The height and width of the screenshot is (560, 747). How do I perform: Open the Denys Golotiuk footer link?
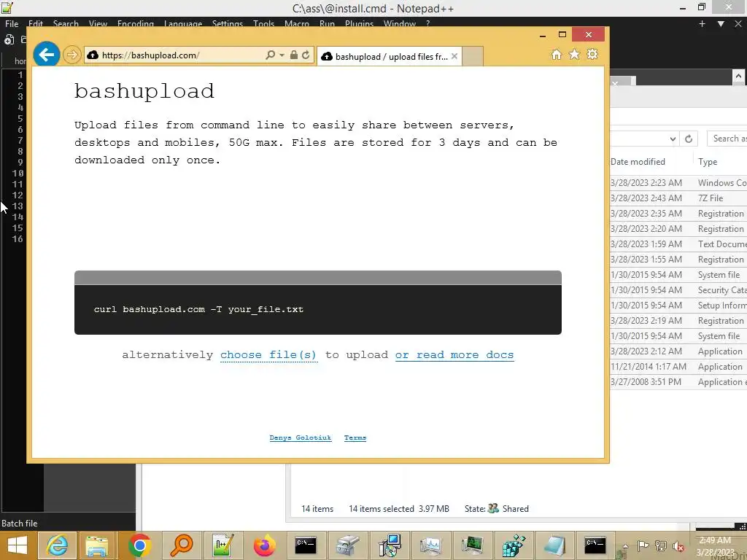300,437
